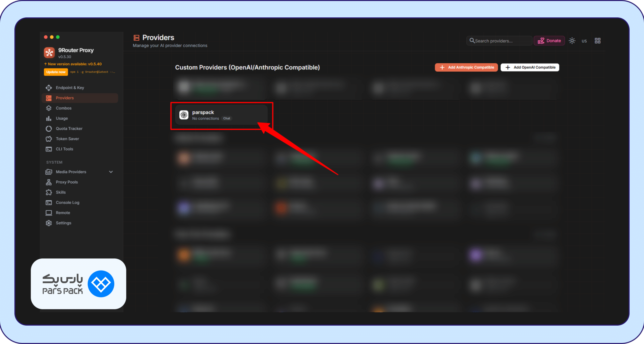Open the parspack provider card
Viewport: 644px width, 344px height.
coord(221,115)
